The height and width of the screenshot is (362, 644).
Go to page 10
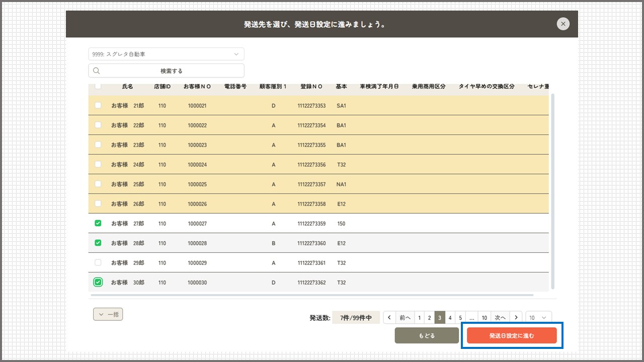(484, 318)
